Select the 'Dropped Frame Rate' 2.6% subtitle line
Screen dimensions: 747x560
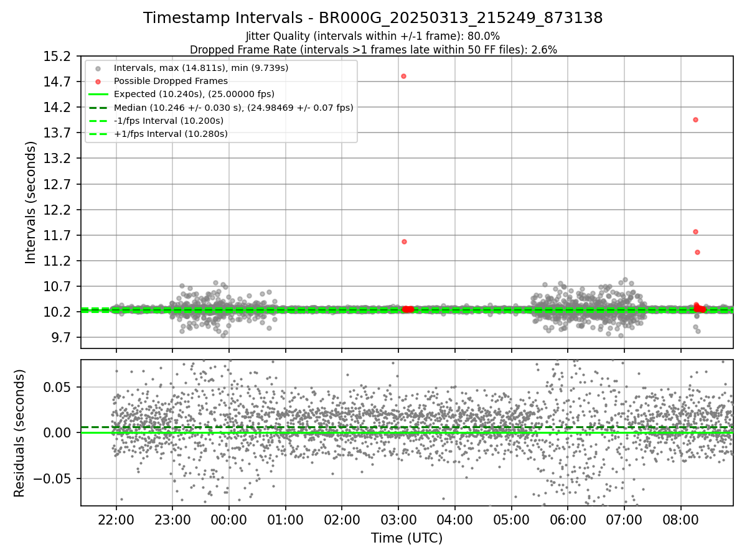tap(373, 49)
